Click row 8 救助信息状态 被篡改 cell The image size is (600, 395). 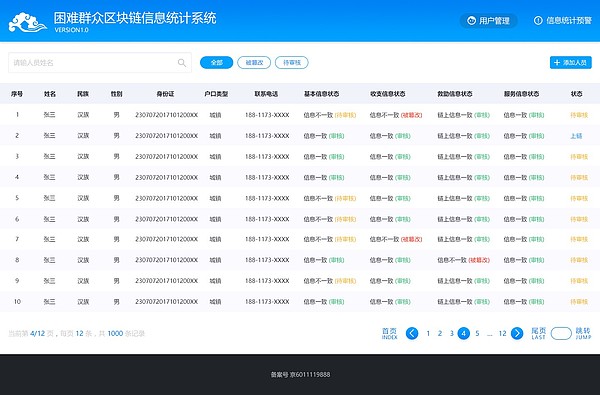click(x=463, y=260)
